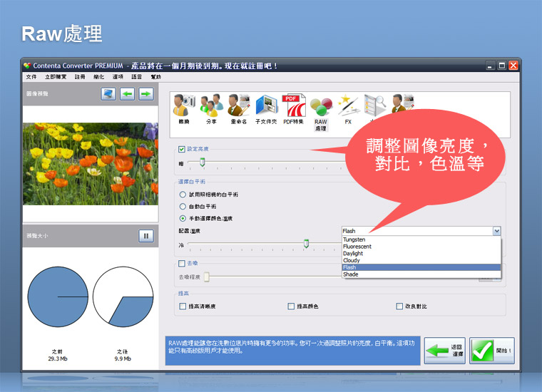Select manual color temperature radio button
The width and height of the screenshot is (542, 392).
(183, 218)
